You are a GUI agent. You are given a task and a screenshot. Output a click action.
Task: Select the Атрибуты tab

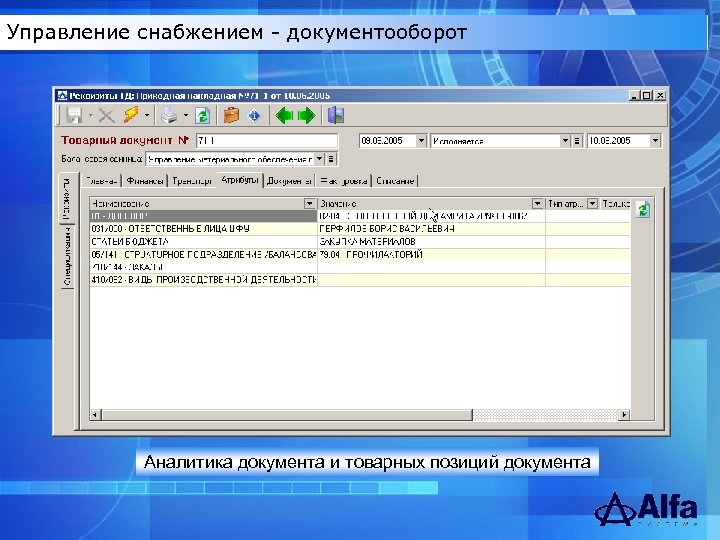tap(239, 180)
